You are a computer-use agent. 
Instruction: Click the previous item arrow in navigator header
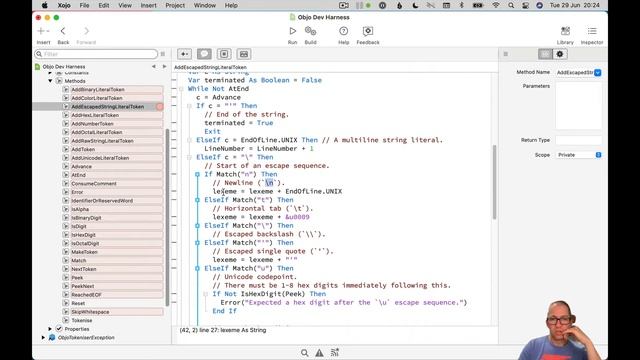pyautogui.click(x=154, y=67)
